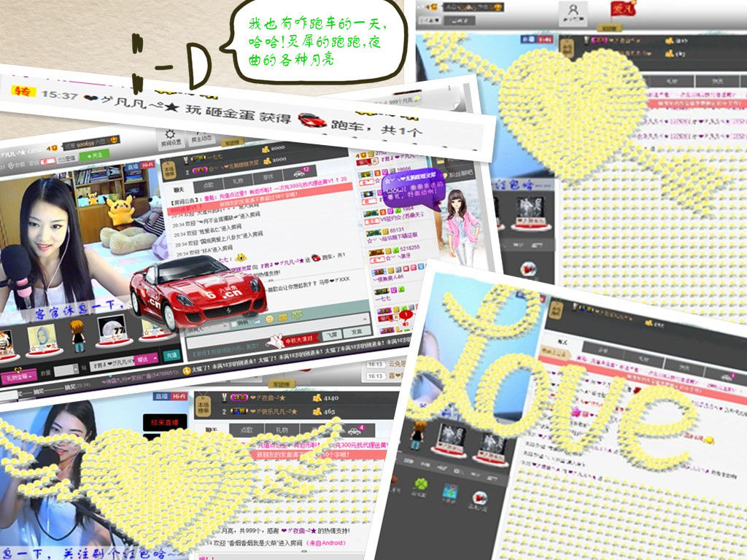Click the Hi-Fi badge above the Pikachu stream
The image size is (747, 560).
coord(147,165)
